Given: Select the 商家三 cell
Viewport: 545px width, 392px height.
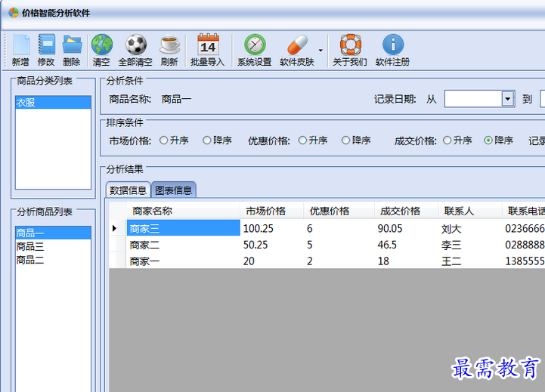Looking at the screenshot, I should coord(183,228).
